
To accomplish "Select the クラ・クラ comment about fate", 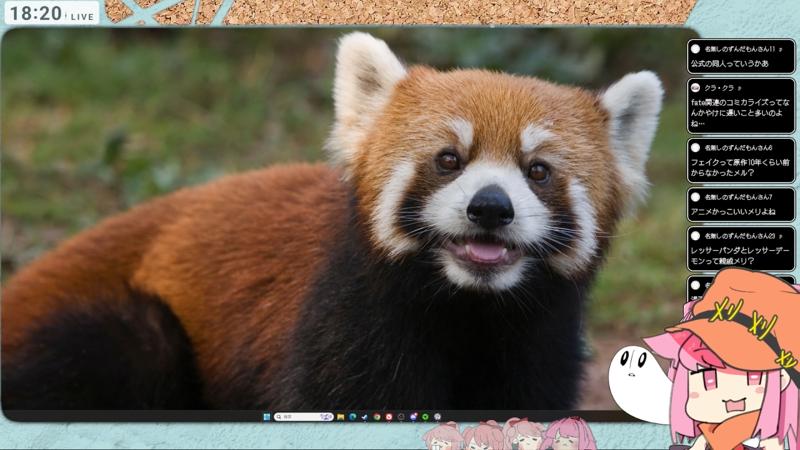I will pyautogui.click(x=741, y=106).
